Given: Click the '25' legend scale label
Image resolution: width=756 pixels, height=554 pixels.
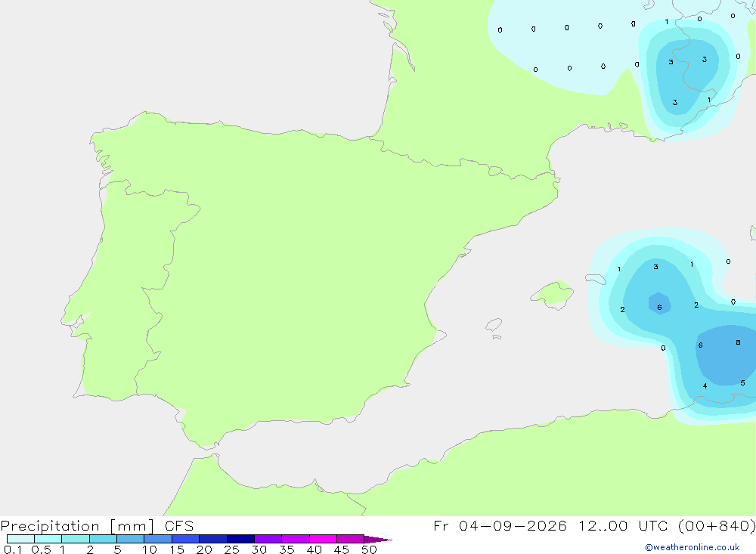Looking at the screenshot, I should [232, 549].
